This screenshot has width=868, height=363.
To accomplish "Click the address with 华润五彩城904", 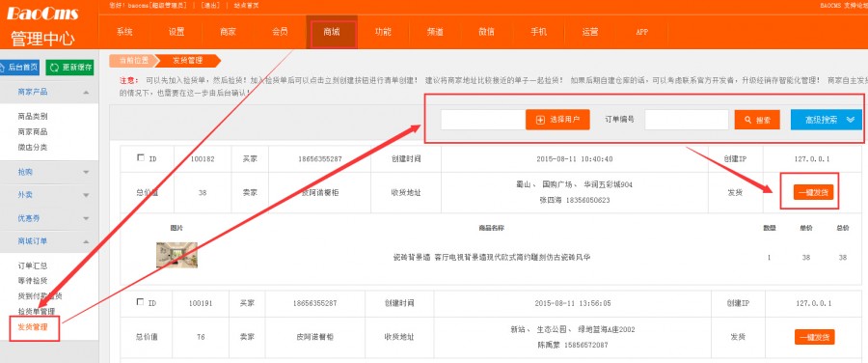I will tap(575, 184).
